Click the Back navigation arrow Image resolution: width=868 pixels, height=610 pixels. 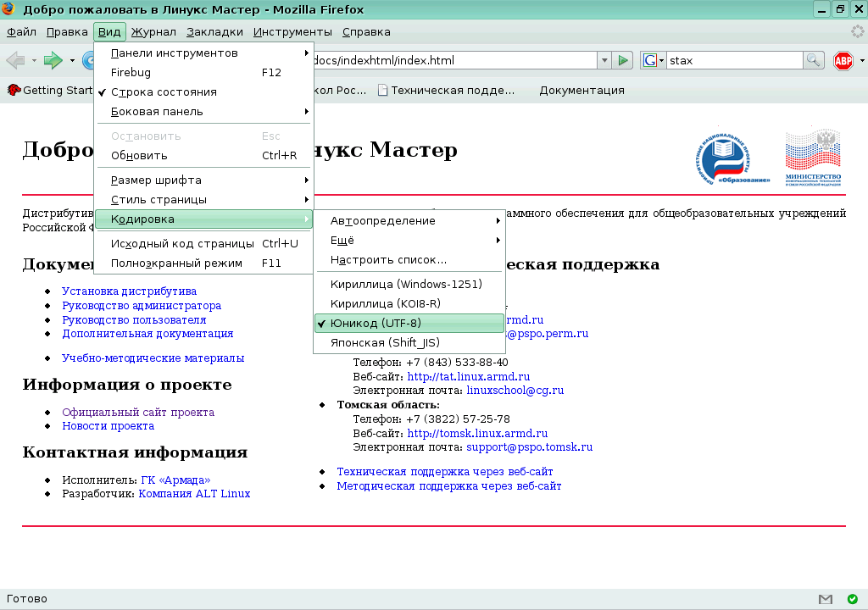14,60
